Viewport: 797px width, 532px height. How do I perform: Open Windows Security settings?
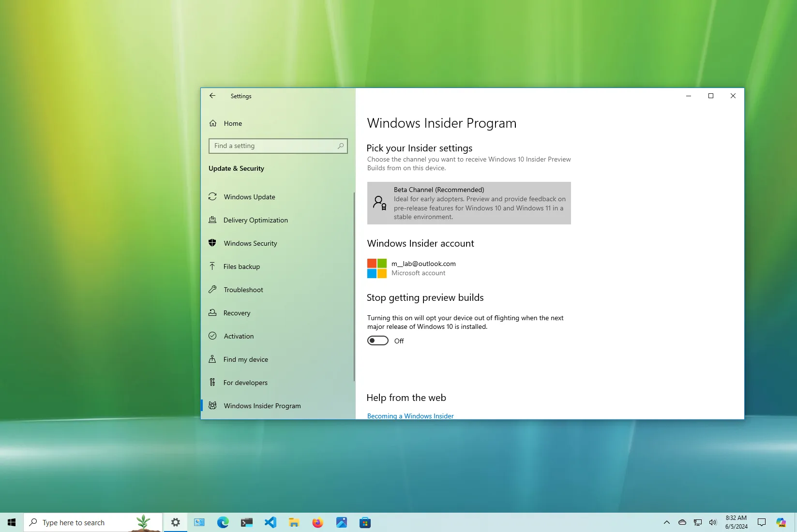click(x=250, y=243)
